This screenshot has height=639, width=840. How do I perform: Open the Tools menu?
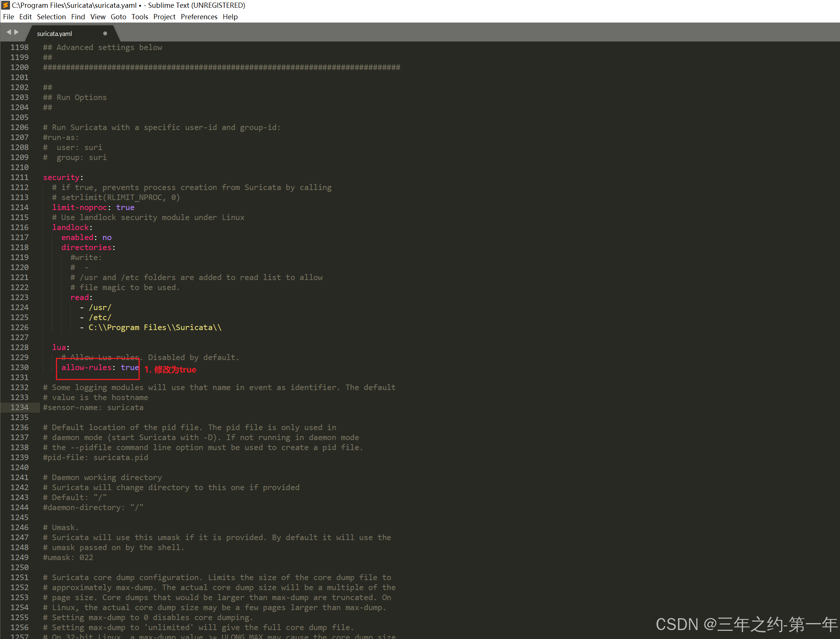140,17
